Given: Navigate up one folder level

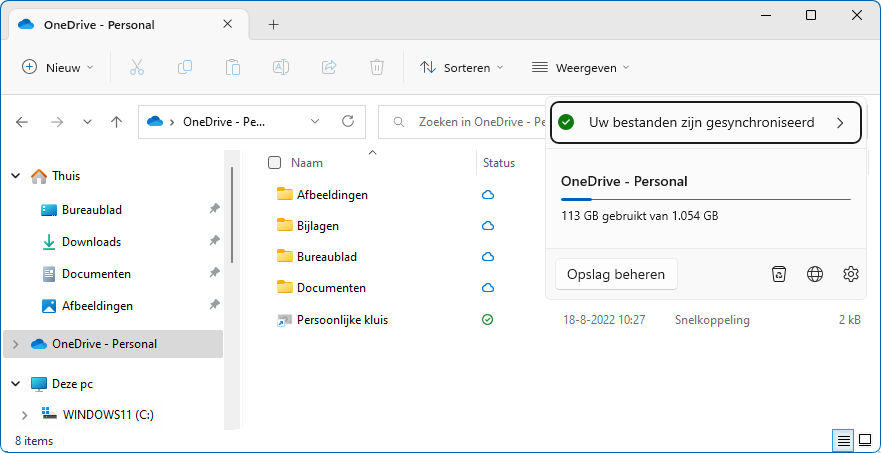Looking at the screenshot, I should click(116, 122).
